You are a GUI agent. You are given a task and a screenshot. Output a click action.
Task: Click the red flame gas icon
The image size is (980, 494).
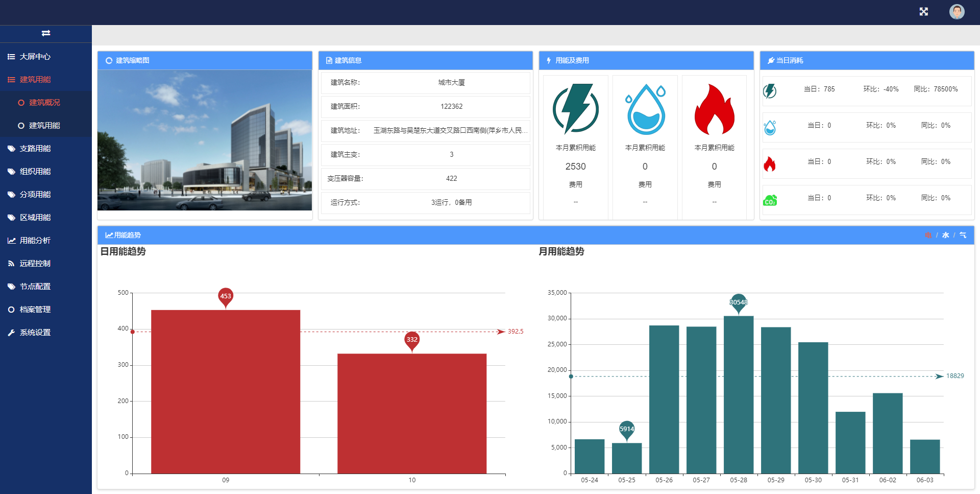click(769, 162)
